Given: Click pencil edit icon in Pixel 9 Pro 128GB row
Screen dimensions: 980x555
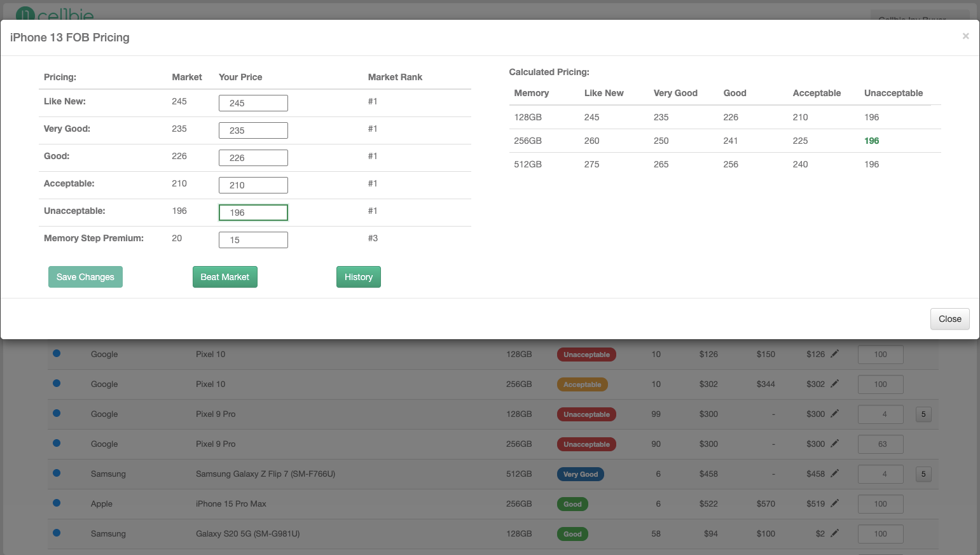Looking at the screenshot, I should coord(834,414).
